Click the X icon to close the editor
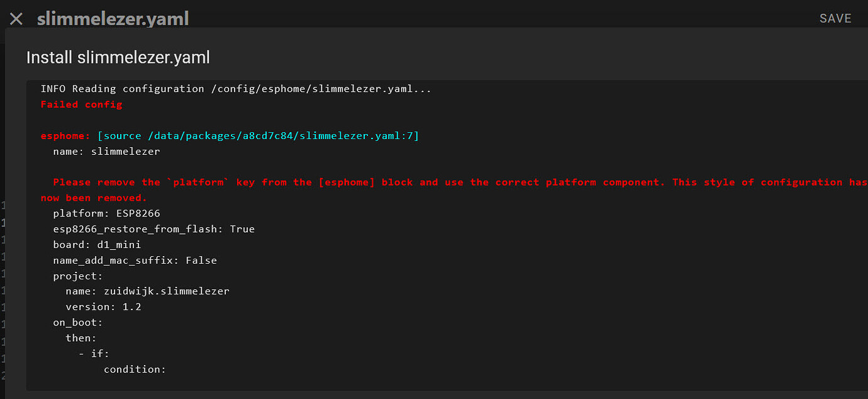 (x=16, y=18)
